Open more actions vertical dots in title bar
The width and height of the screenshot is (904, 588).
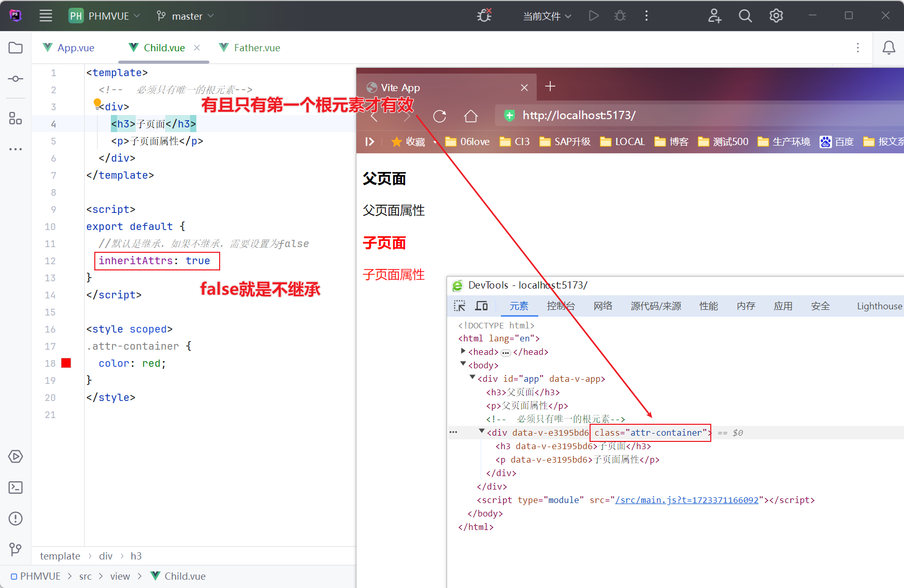(x=647, y=16)
